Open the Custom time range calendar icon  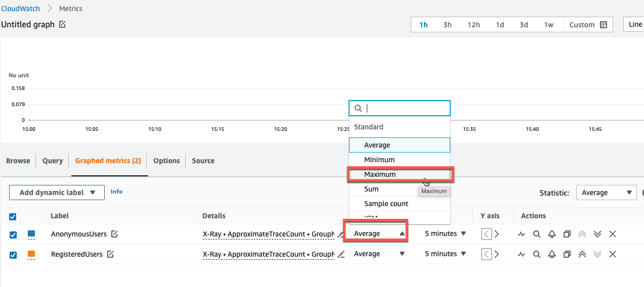pos(603,25)
